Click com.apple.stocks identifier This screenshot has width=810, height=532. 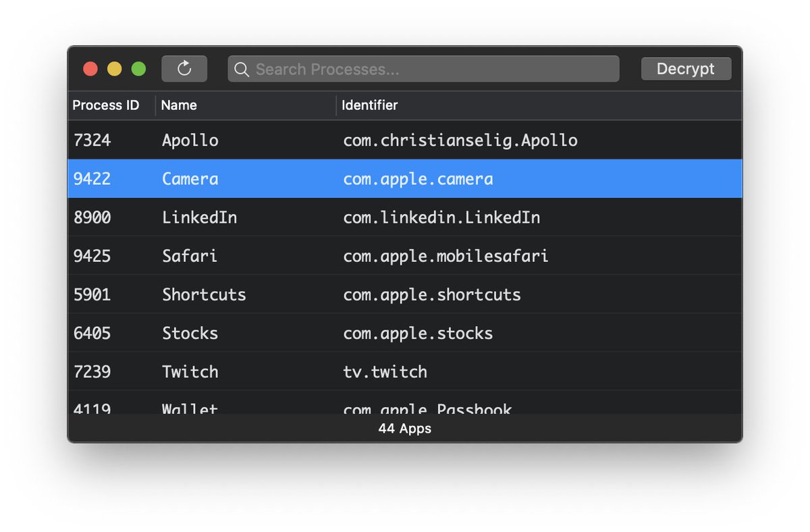[418, 333]
